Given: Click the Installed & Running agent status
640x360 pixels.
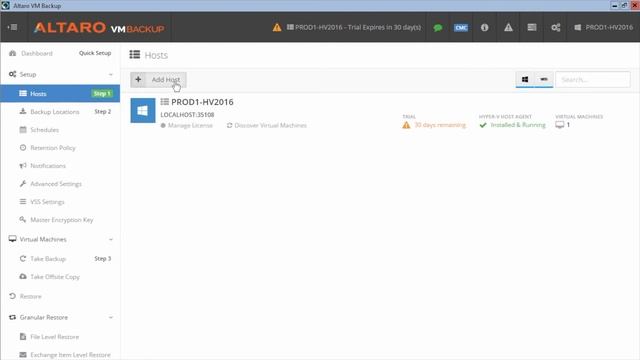Looking at the screenshot, I should tap(513, 125).
